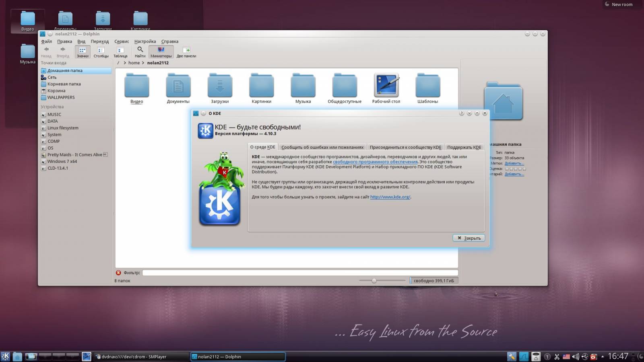This screenshot has width=644, height=362.
Task: Click 'home' in the breadcrumb path
Action: click(134, 63)
